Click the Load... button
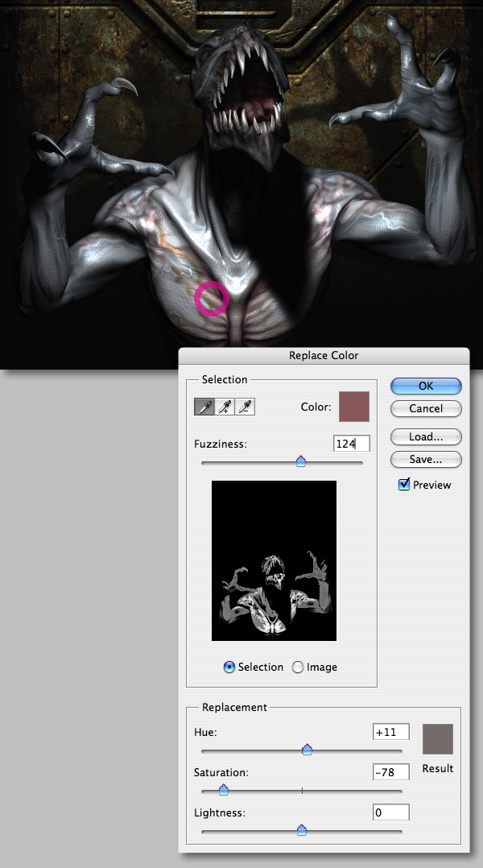The width and height of the screenshot is (483, 868). click(x=426, y=436)
